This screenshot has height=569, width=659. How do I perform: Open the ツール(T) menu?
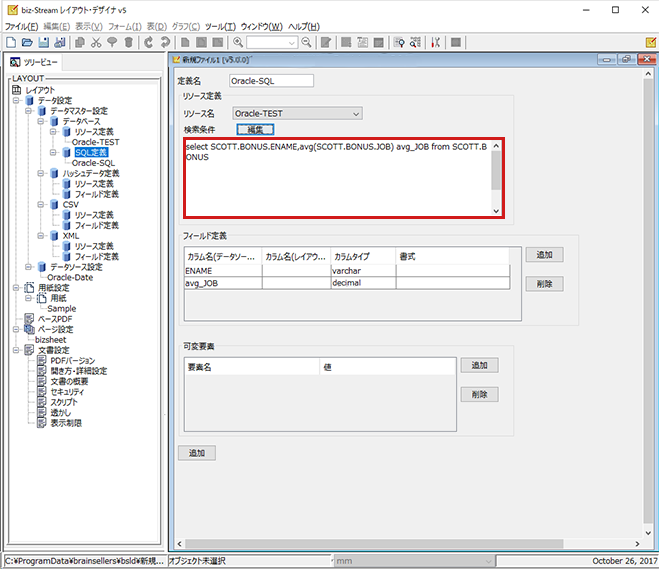click(x=220, y=26)
